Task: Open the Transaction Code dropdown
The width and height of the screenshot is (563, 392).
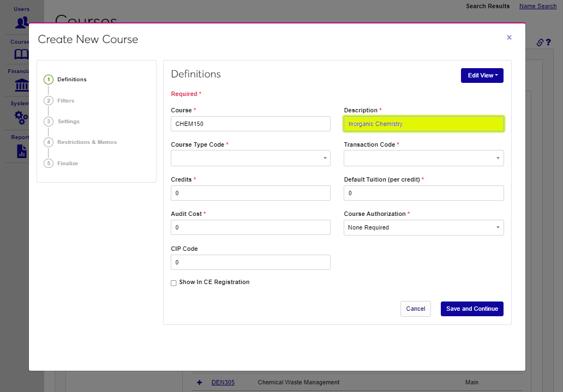Action: [423, 158]
